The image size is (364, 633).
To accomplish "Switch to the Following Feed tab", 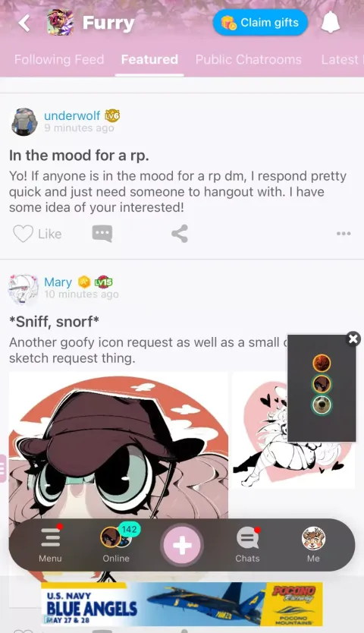I will click(x=59, y=59).
